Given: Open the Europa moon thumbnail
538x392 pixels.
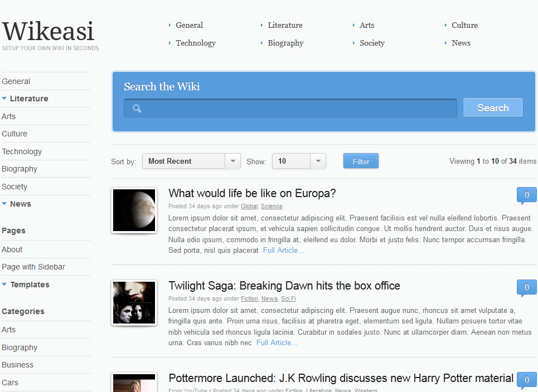Looking at the screenshot, I should (134, 210).
